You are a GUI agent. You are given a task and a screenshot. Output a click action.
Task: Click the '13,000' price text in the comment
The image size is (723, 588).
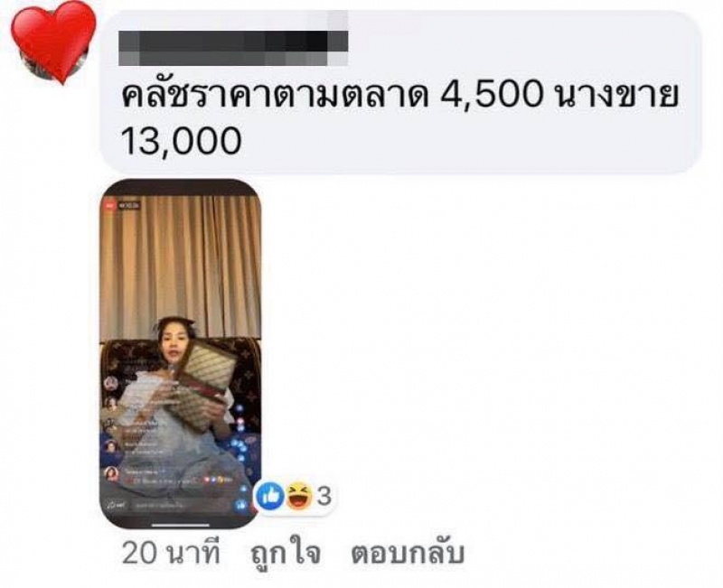[x=181, y=141]
